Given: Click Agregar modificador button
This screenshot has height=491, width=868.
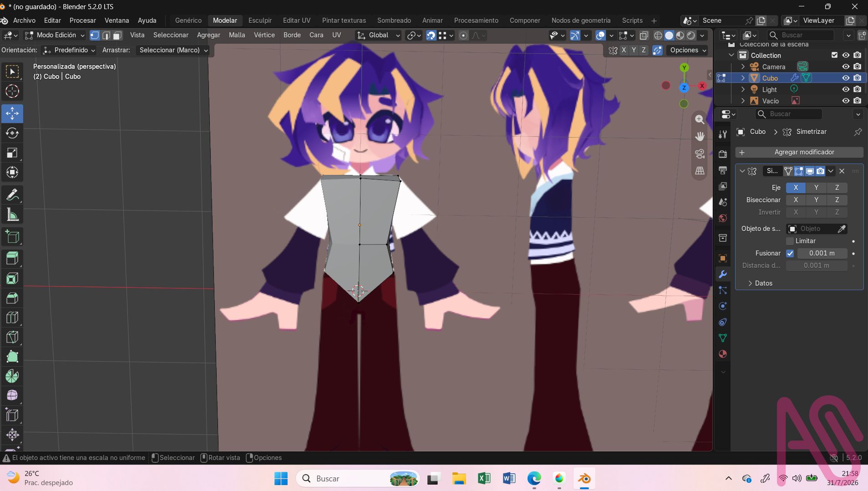Looking at the screenshot, I should tap(799, 152).
